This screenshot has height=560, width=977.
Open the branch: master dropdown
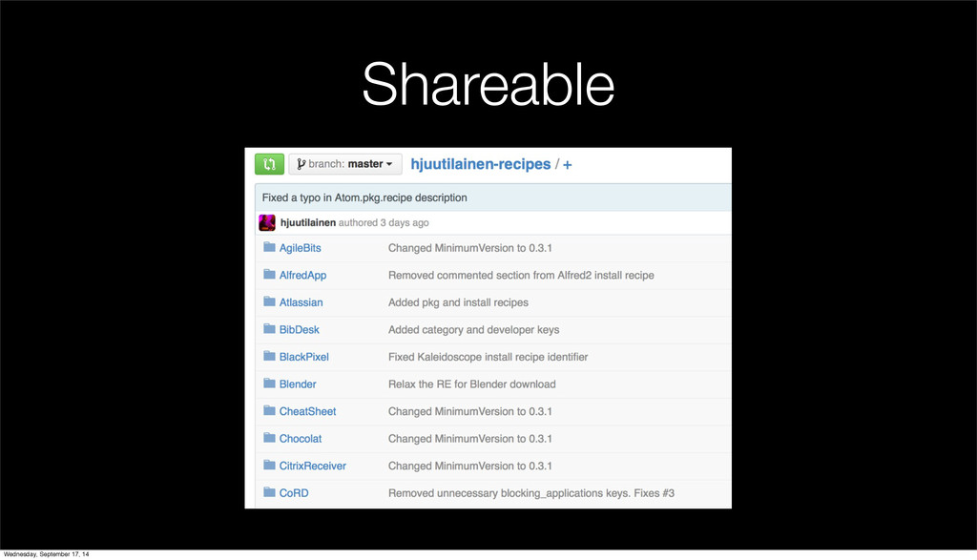click(345, 164)
